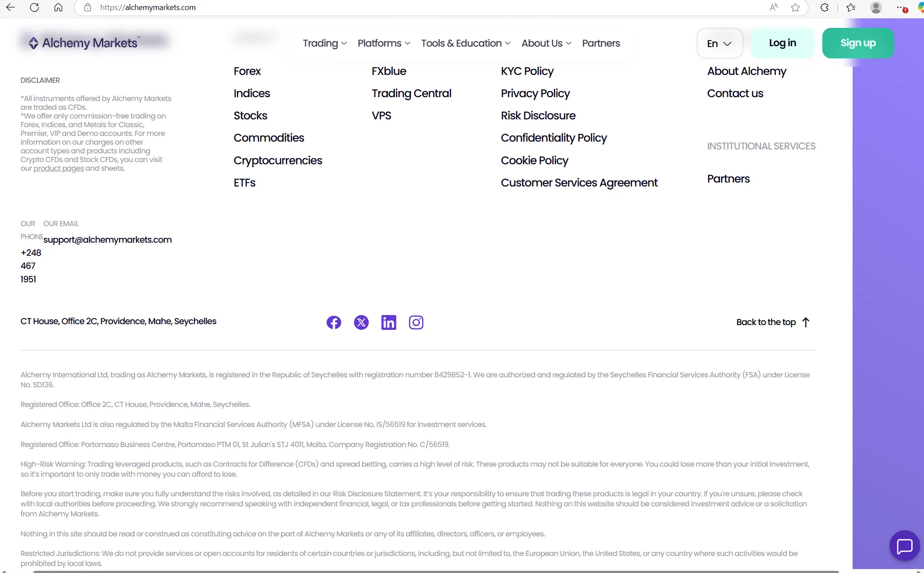This screenshot has height=573, width=924.
Task: Click the +248 467 1951 phone number
Action: [31, 266]
